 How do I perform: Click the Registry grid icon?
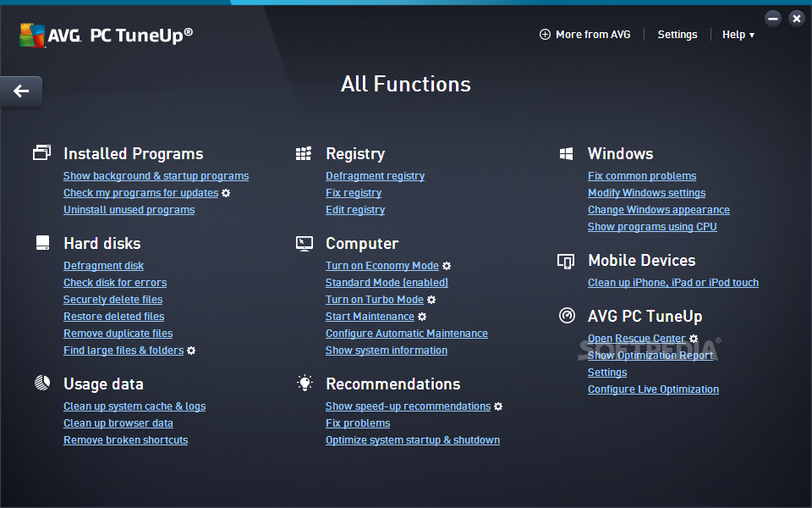pyautogui.click(x=304, y=153)
